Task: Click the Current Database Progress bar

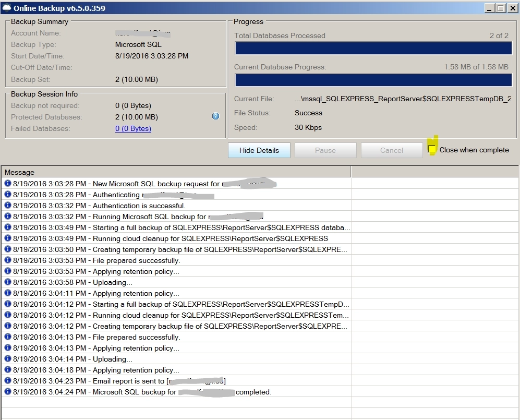Action: 373,80
